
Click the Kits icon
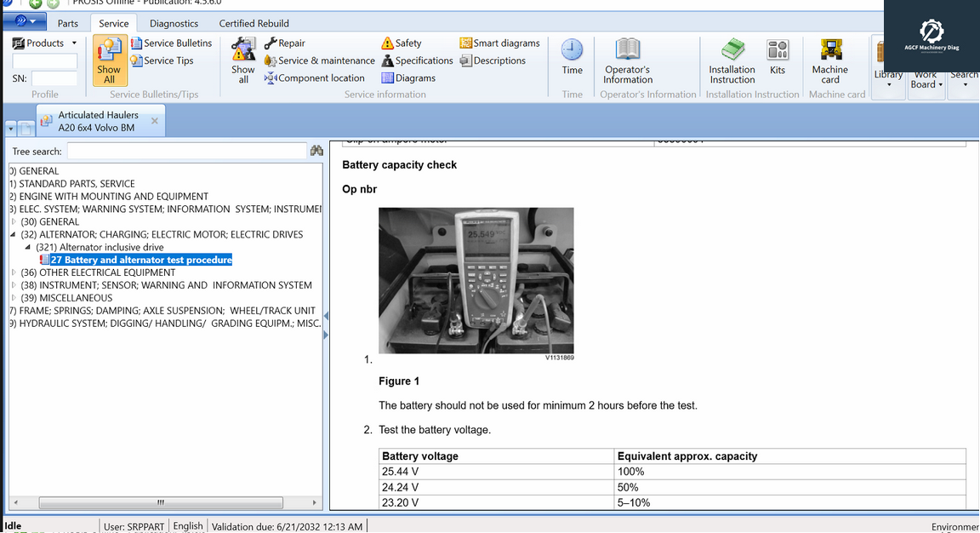tap(777, 50)
